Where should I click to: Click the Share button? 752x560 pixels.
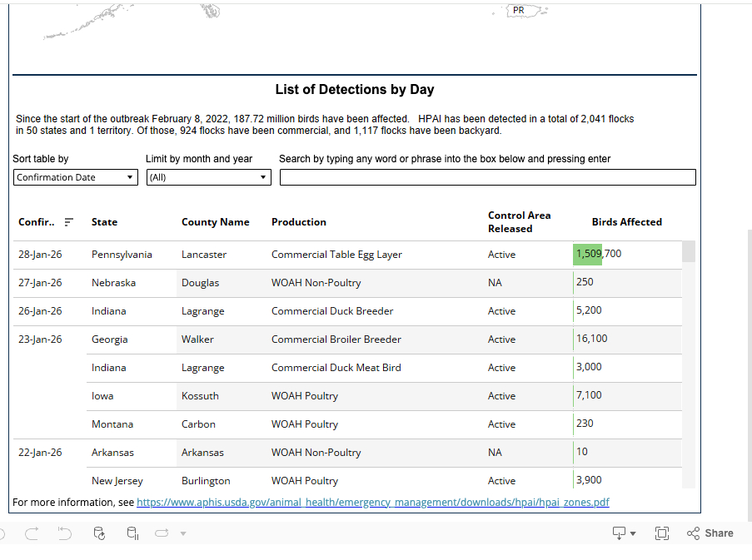click(x=710, y=533)
